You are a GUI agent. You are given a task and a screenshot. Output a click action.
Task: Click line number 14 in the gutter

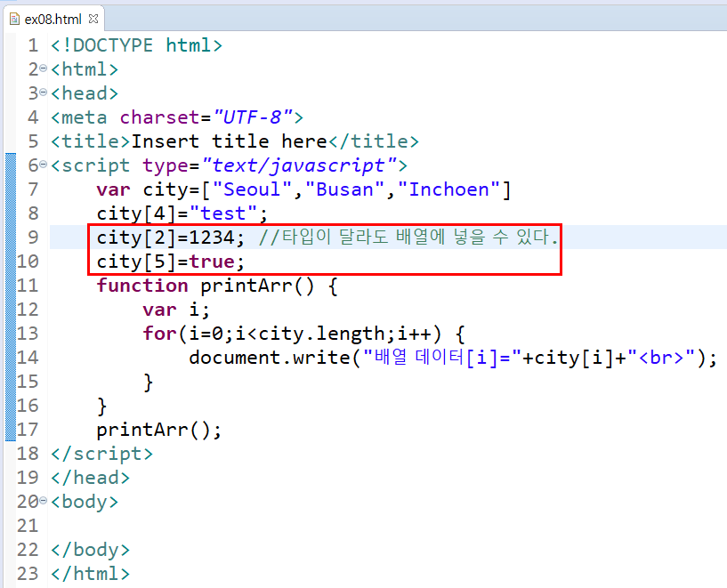tap(28, 358)
